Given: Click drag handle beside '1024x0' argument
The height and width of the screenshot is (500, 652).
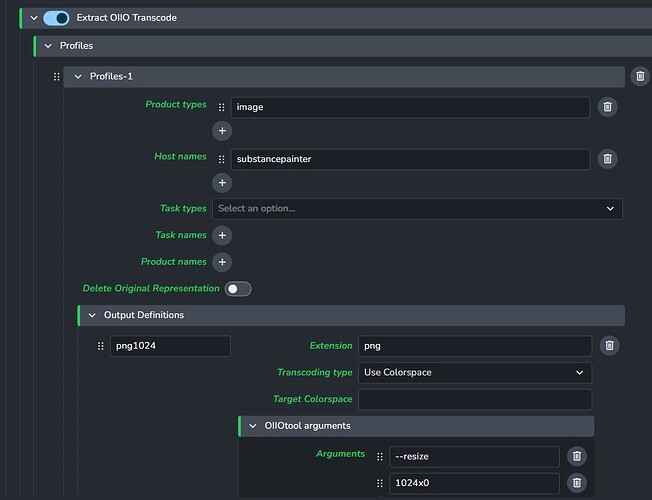Looking at the screenshot, I should [380, 483].
